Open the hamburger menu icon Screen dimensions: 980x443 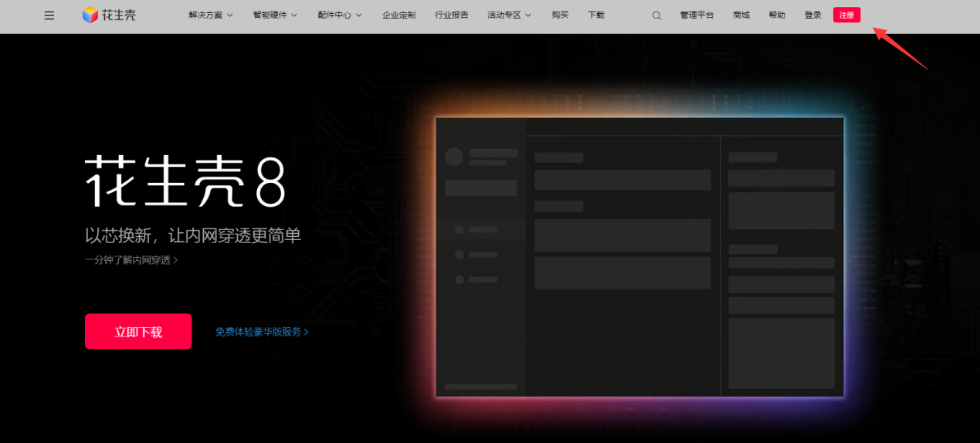click(x=49, y=15)
